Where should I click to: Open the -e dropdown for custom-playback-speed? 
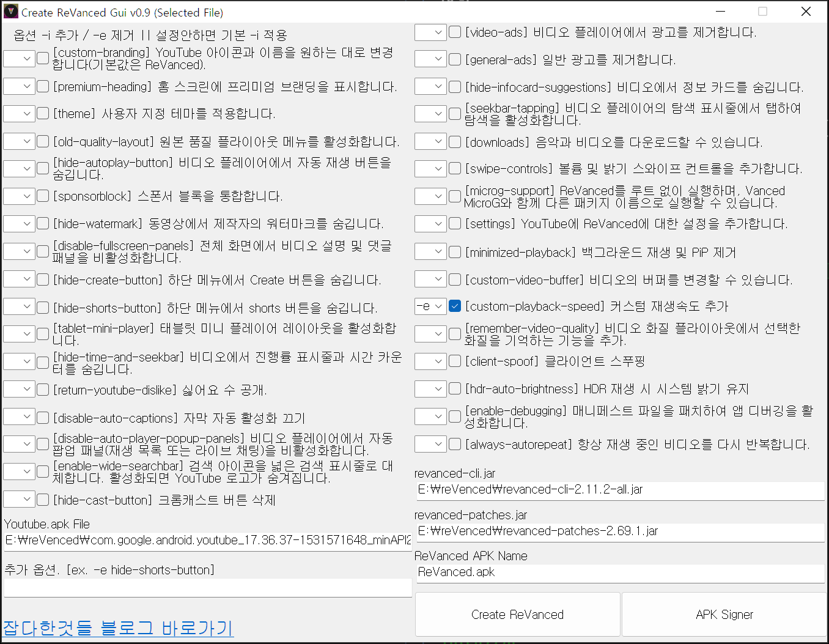point(430,306)
